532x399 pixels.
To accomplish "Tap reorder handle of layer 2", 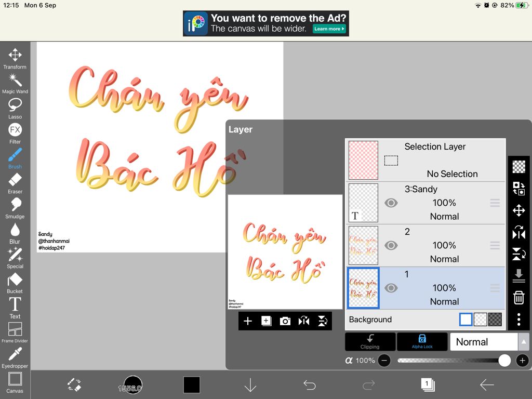I will [x=495, y=245].
